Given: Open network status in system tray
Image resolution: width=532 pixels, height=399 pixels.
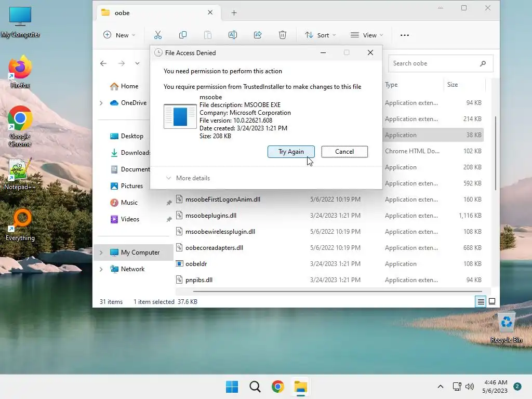Looking at the screenshot, I should coord(457,387).
